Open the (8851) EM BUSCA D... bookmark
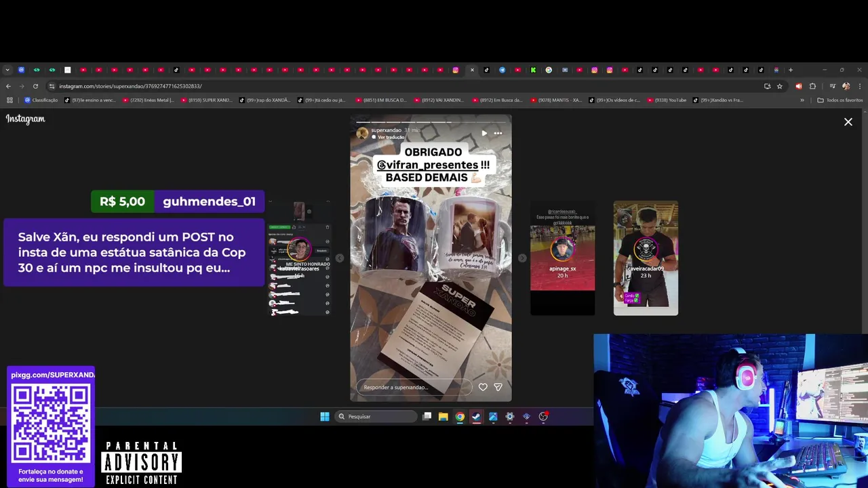 coord(381,100)
